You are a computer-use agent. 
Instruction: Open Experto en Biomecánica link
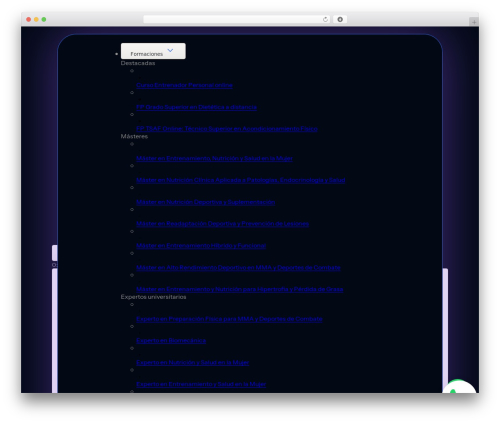pos(171,341)
